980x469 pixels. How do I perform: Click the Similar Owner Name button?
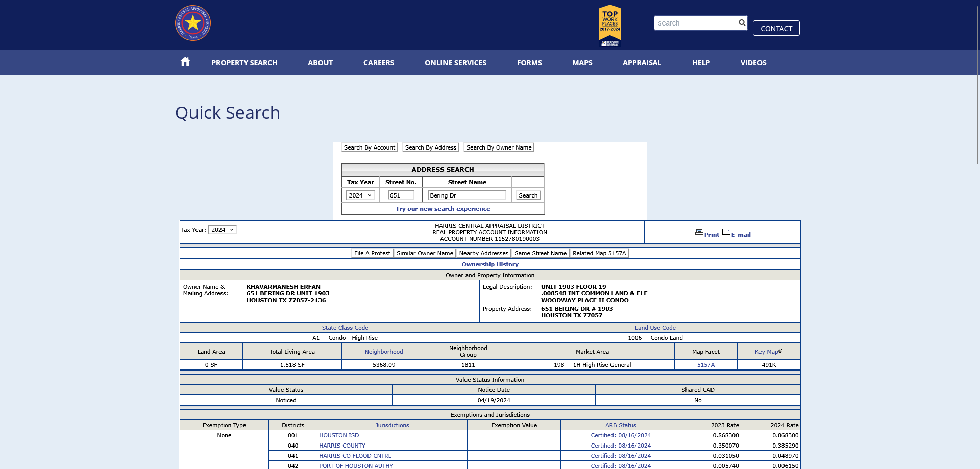click(x=425, y=253)
